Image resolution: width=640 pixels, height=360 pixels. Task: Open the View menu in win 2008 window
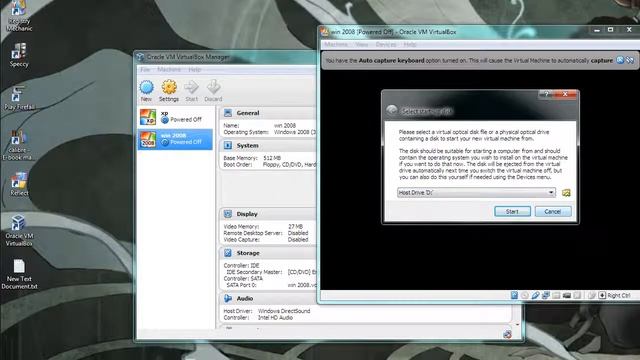click(x=362, y=44)
